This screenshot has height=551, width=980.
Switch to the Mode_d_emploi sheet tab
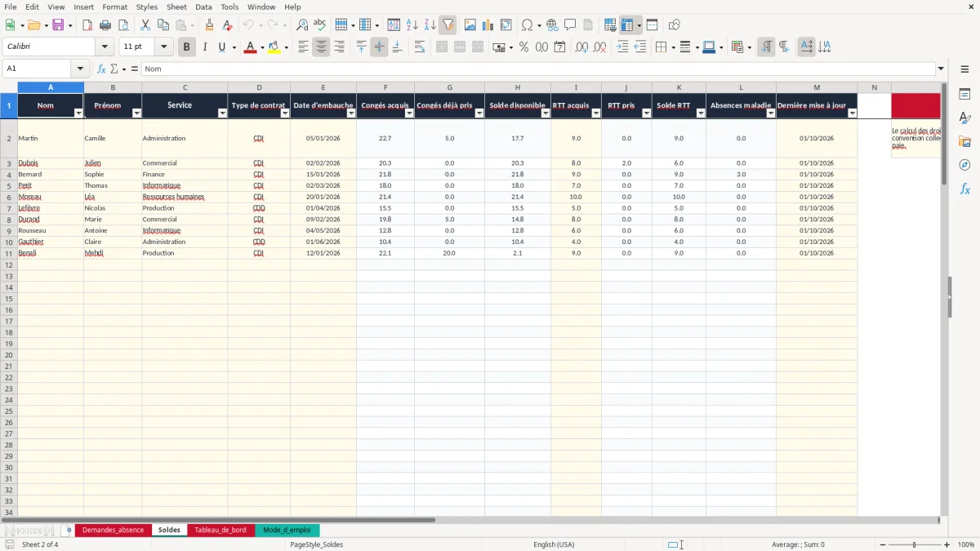(287, 531)
